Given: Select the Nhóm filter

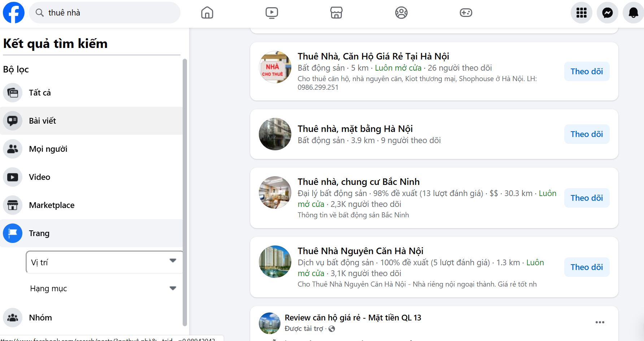Looking at the screenshot, I should (x=40, y=318).
